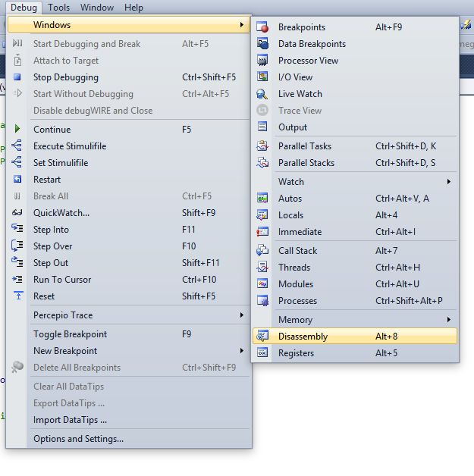Click the Immediate window icon
The height and width of the screenshot is (476, 474).
(262, 232)
